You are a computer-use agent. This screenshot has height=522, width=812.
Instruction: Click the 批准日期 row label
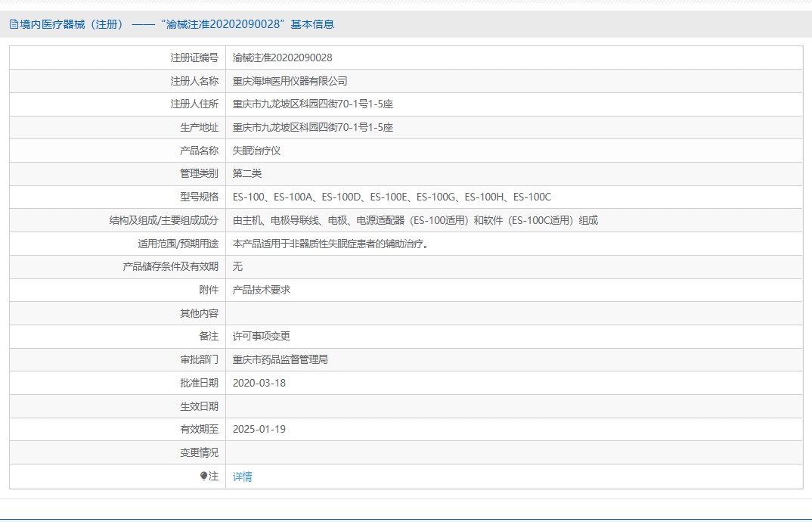200,383
